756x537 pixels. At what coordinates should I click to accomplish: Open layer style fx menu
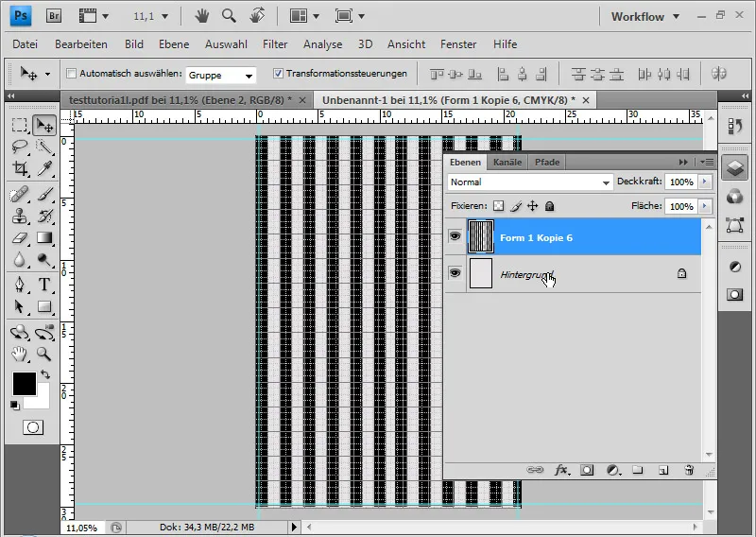tap(561, 470)
